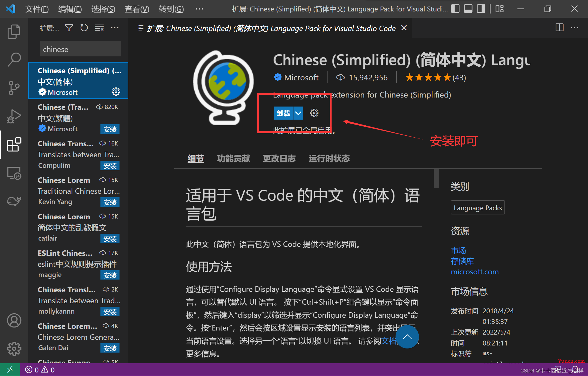Image resolution: width=588 pixels, height=376 pixels.
Task: Switch to 更改日志 tab
Action: click(279, 159)
